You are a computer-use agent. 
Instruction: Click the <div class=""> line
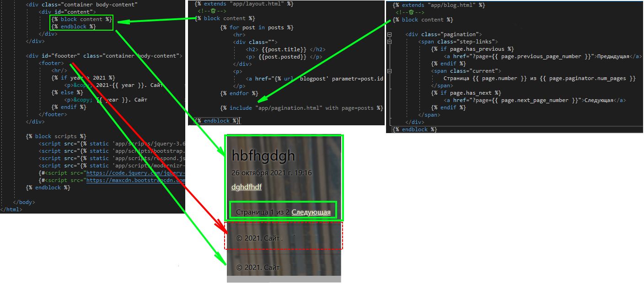[255, 42]
